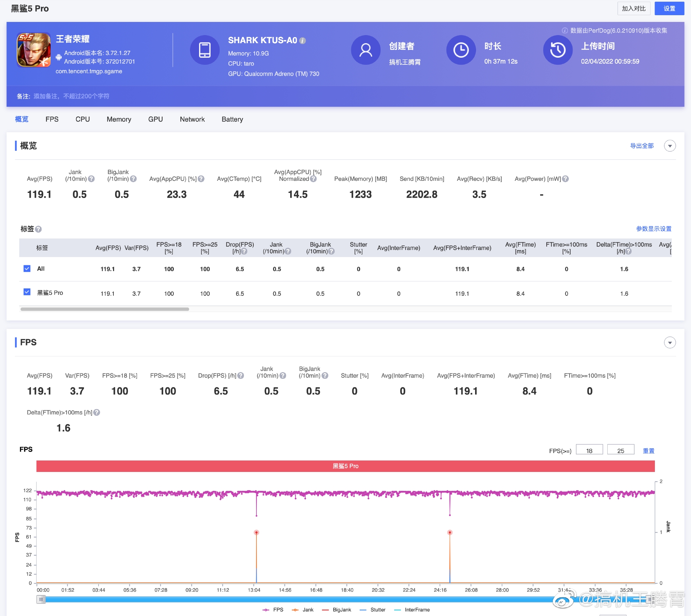
Task: Click the first Jank marker near 13:04
Action: click(256, 532)
